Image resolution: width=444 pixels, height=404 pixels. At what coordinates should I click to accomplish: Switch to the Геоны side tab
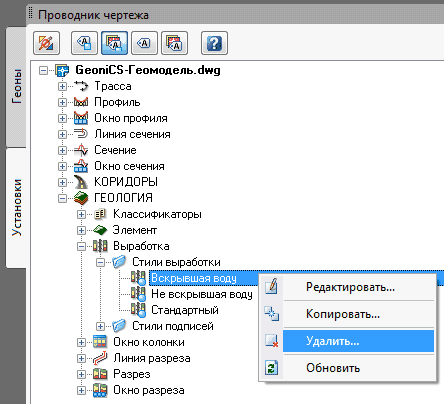pyautogui.click(x=16, y=87)
